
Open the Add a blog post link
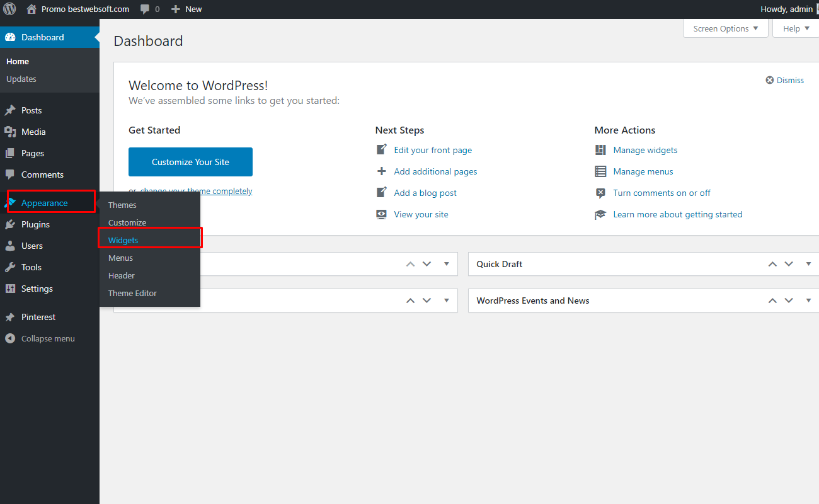pos(425,193)
